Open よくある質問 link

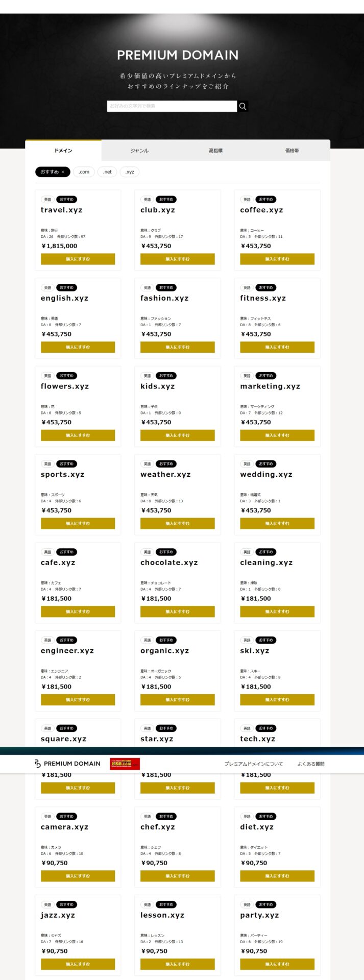[311, 764]
